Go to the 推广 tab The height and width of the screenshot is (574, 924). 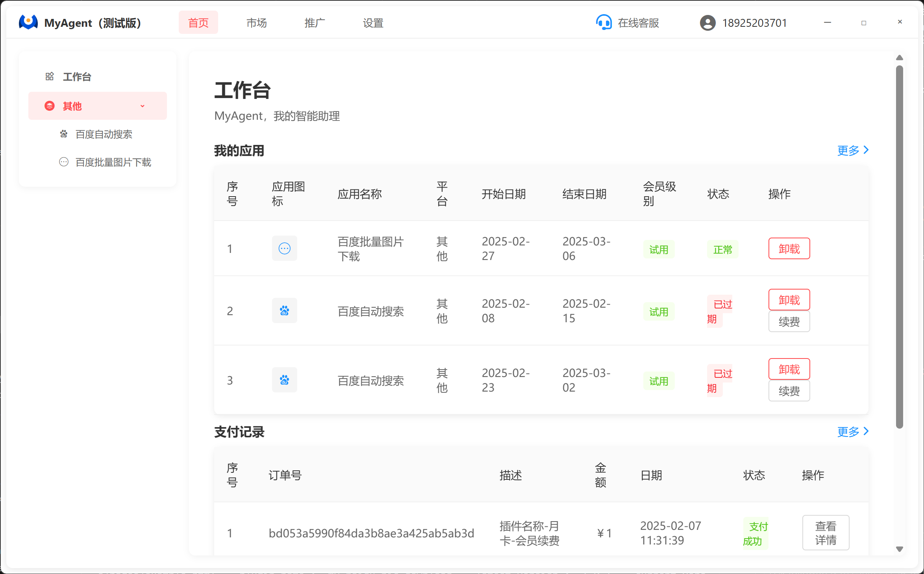point(315,23)
